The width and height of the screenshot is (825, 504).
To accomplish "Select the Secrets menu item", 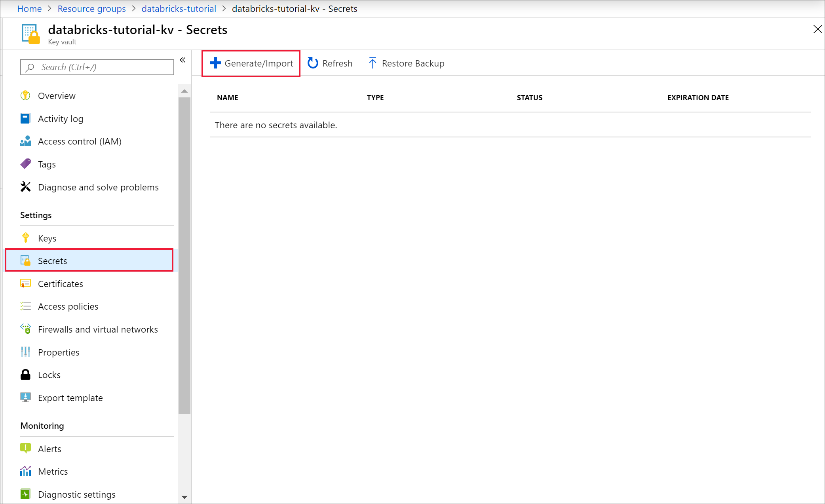I will coord(53,261).
